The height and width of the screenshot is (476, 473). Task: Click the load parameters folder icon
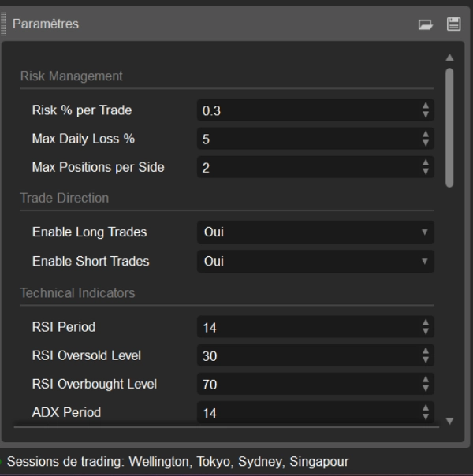point(426,24)
